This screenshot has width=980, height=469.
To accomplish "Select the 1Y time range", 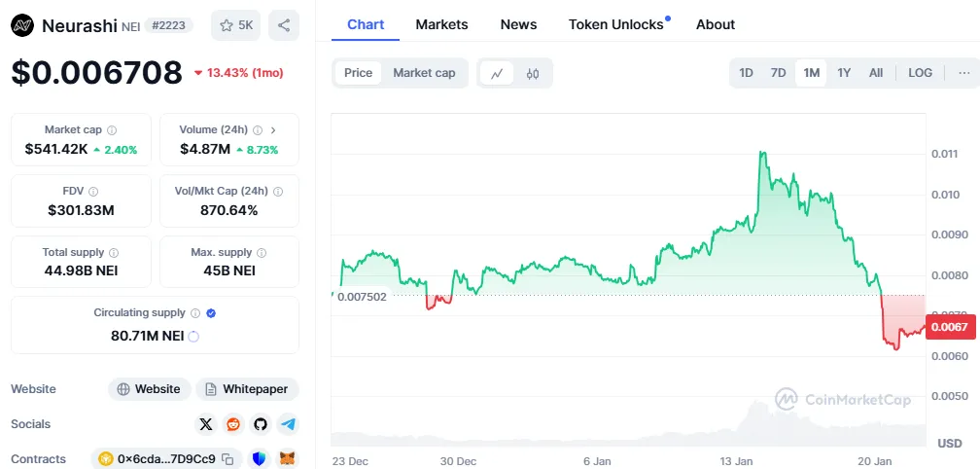I will [844, 73].
